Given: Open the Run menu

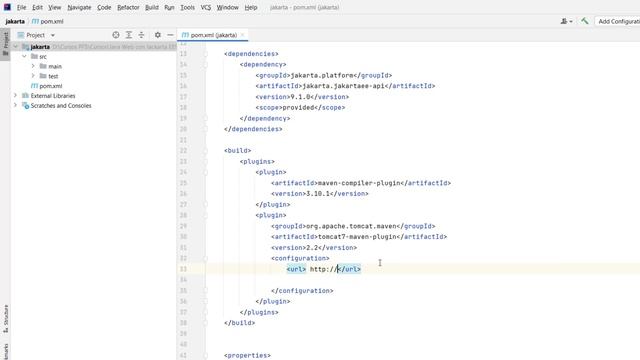Looking at the screenshot, I should pos(169,7).
